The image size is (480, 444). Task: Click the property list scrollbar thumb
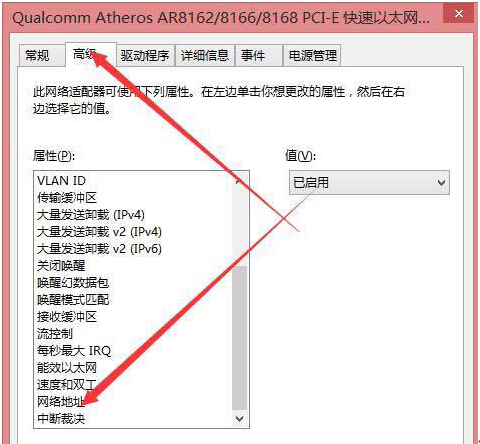tap(240, 338)
